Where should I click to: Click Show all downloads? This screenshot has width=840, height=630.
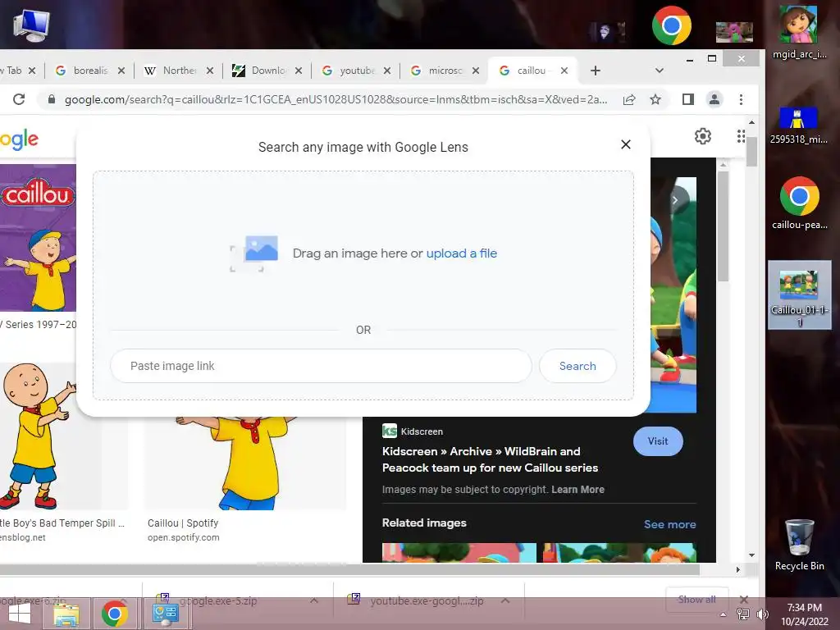696,600
